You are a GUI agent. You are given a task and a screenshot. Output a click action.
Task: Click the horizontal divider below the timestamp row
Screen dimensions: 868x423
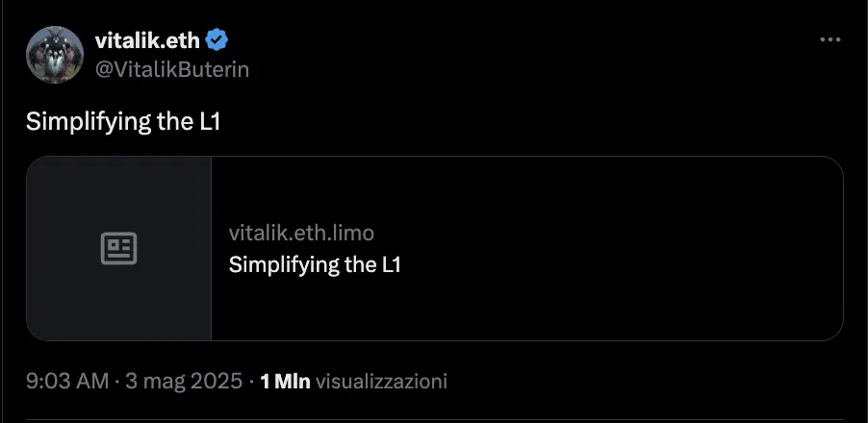point(435,419)
